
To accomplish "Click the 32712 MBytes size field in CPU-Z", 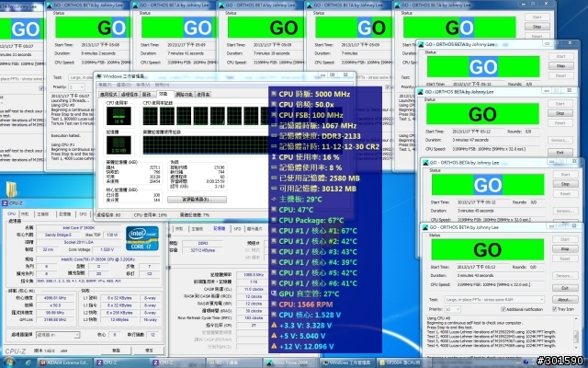I will coord(203,250).
